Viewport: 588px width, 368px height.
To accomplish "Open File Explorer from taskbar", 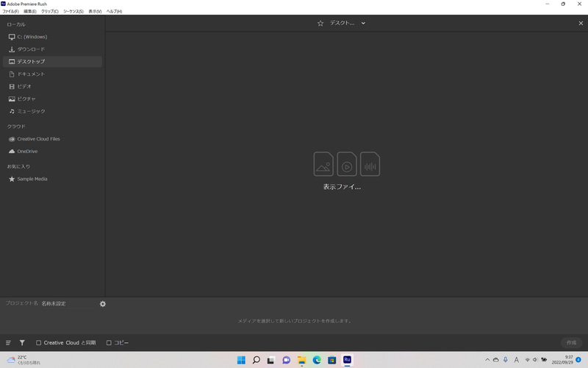I will click(301, 360).
